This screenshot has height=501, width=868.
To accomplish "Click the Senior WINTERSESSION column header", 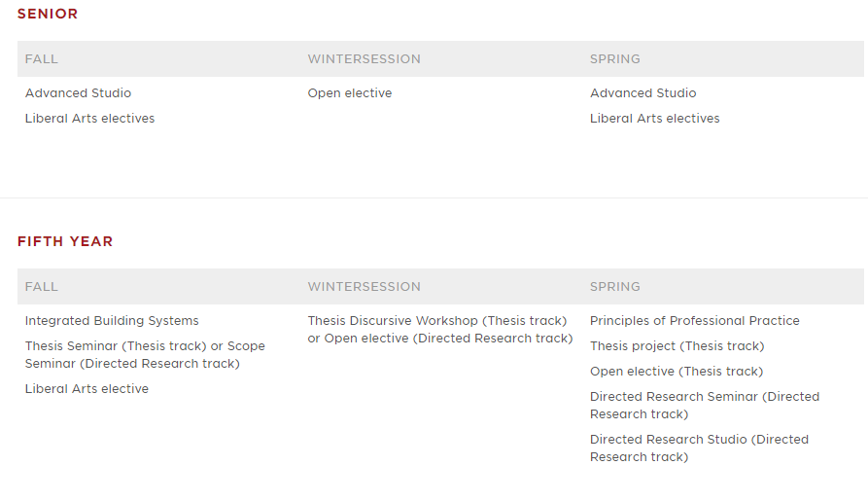I will point(365,58).
